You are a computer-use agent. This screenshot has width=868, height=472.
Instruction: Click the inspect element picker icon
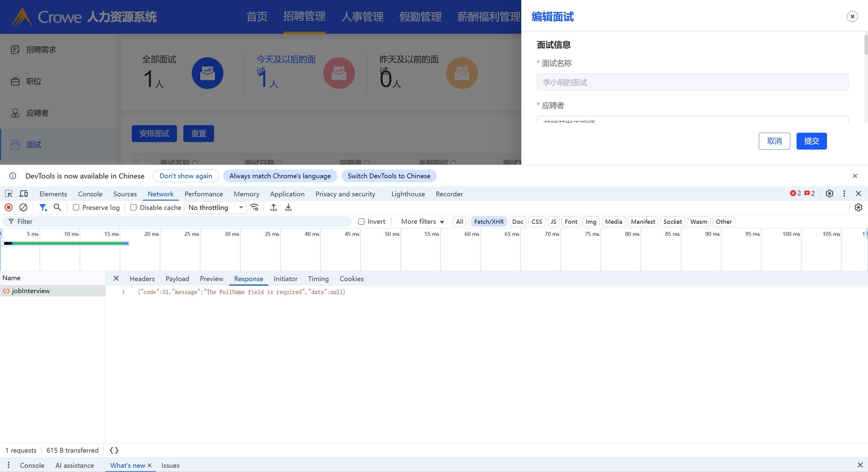[x=9, y=194]
